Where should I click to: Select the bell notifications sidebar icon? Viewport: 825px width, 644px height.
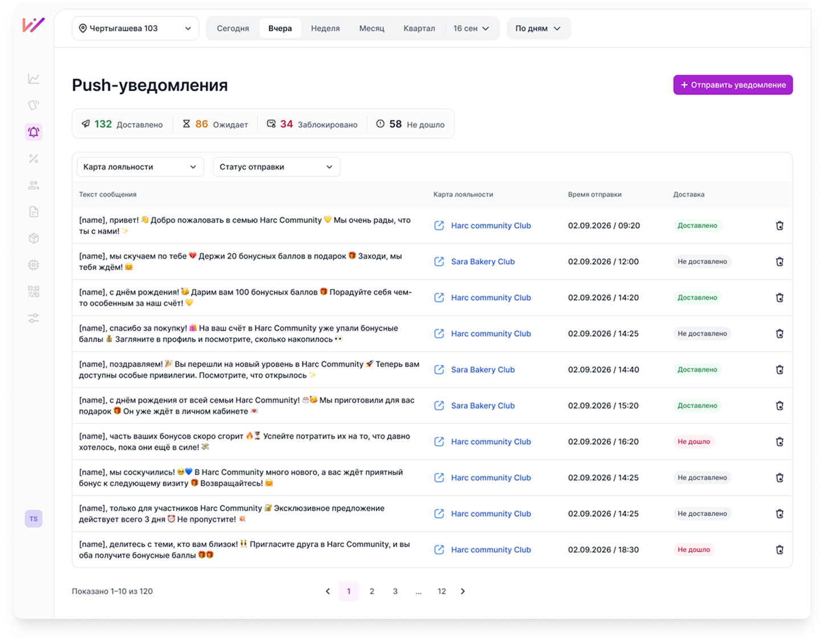pyautogui.click(x=34, y=132)
